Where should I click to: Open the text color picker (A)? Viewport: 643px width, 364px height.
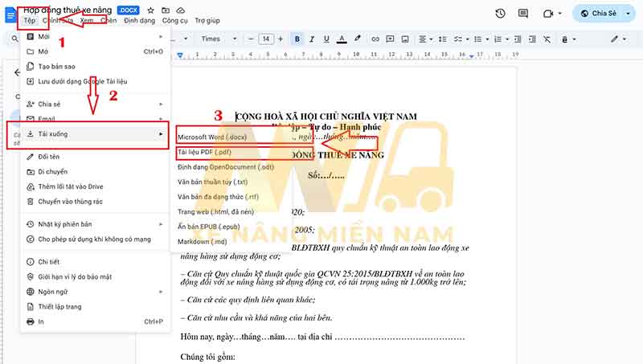(342, 39)
